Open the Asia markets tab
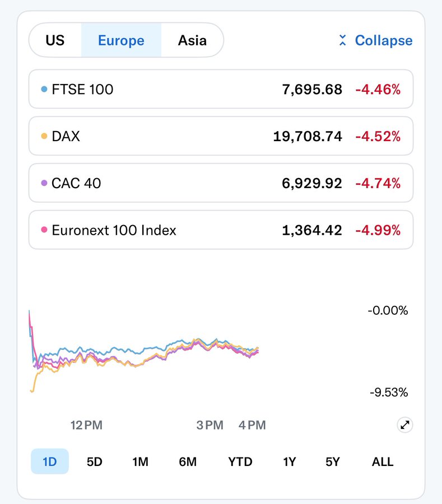Screen dimensions: 442x504 coord(192,40)
